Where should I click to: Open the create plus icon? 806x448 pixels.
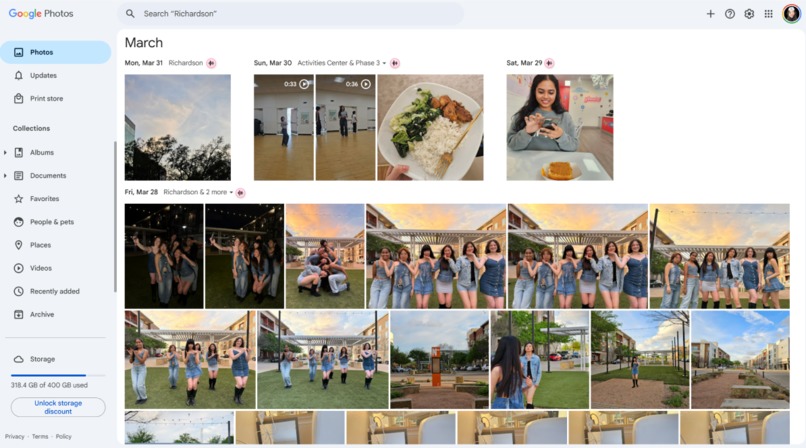(710, 14)
